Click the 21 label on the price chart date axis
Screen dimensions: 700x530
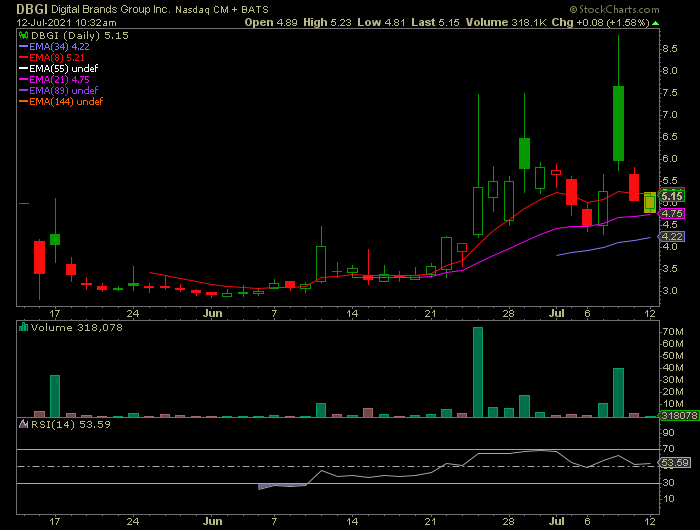pyautogui.click(x=430, y=313)
